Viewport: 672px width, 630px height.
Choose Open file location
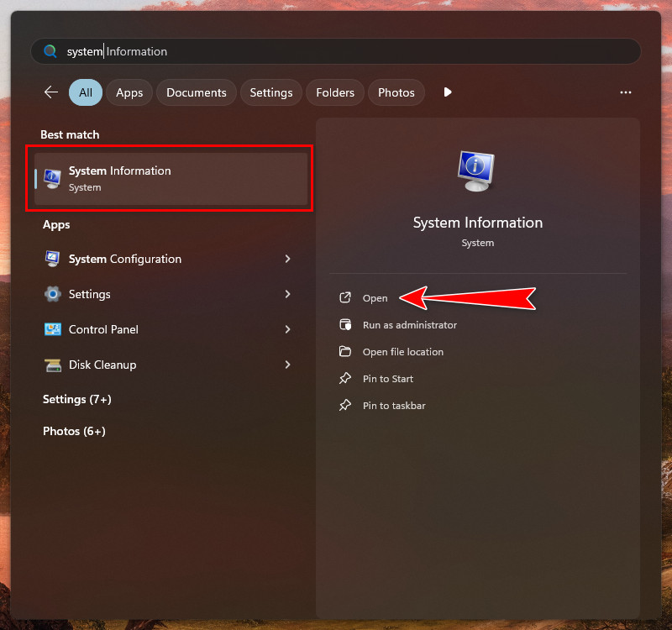[x=403, y=352]
